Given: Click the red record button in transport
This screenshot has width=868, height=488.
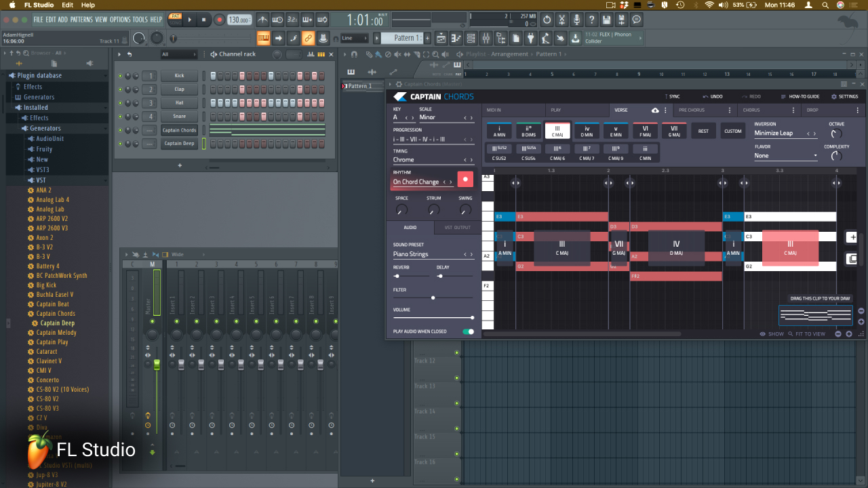Looking at the screenshot, I should click(x=219, y=20).
